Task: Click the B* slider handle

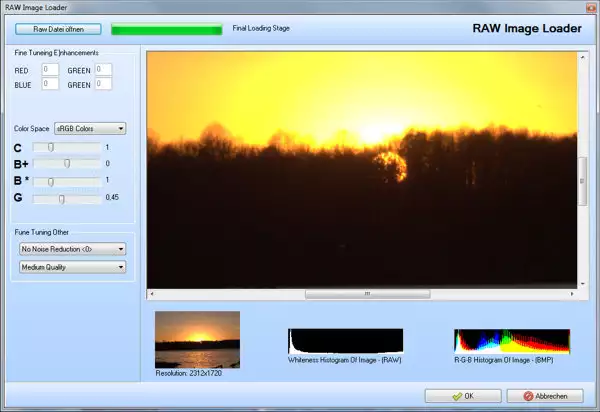Action: (x=51, y=181)
